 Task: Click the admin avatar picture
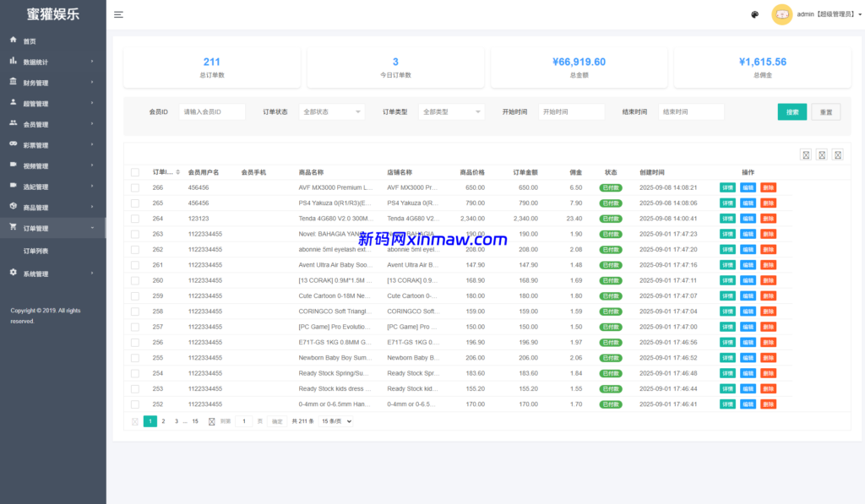[782, 14]
